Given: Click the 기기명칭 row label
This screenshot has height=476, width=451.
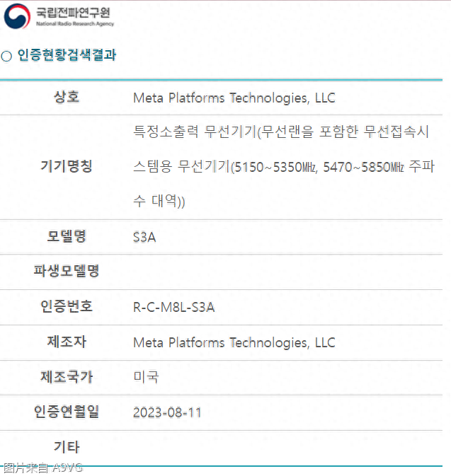Looking at the screenshot, I should point(67,167).
